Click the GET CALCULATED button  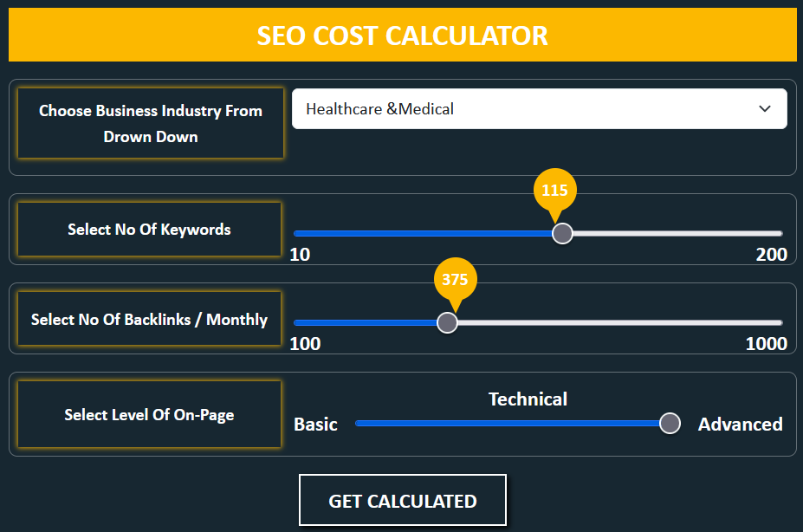point(402,501)
